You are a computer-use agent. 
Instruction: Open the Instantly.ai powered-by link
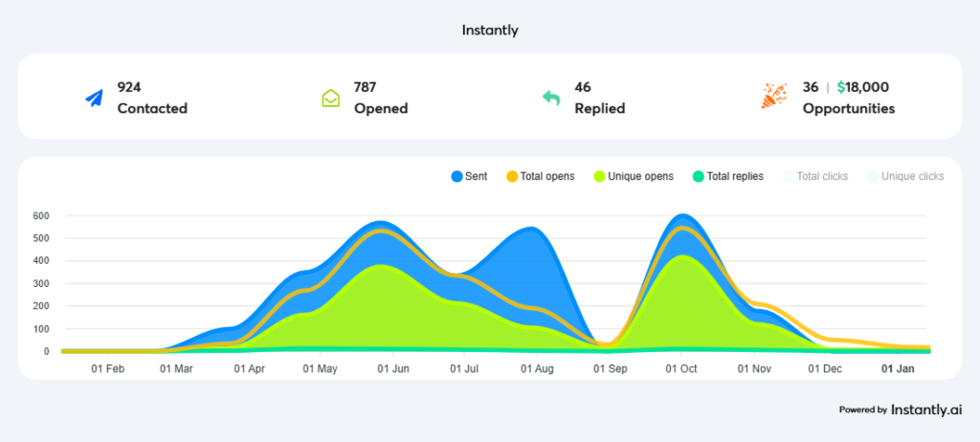point(900,410)
